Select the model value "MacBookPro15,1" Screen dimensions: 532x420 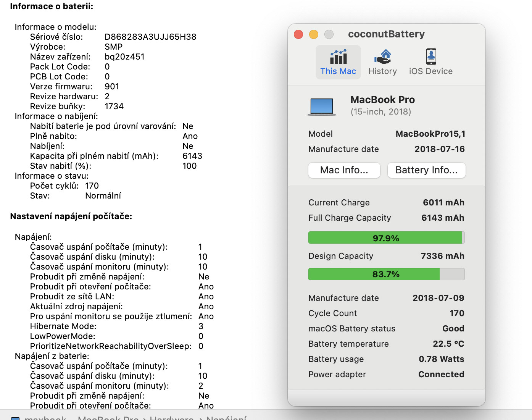[430, 134]
